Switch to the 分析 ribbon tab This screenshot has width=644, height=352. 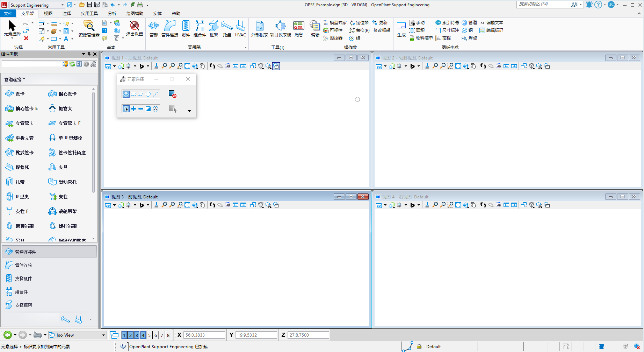112,13
